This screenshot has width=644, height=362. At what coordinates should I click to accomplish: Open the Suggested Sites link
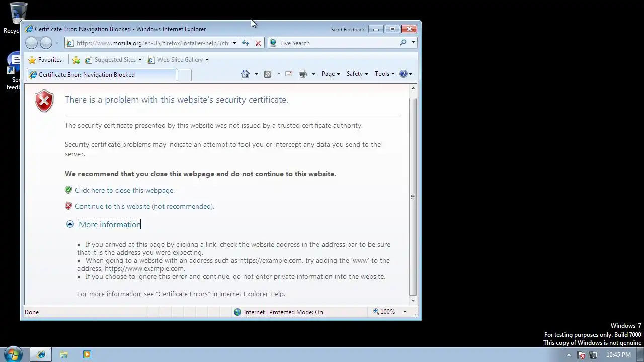tap(111, 60)
